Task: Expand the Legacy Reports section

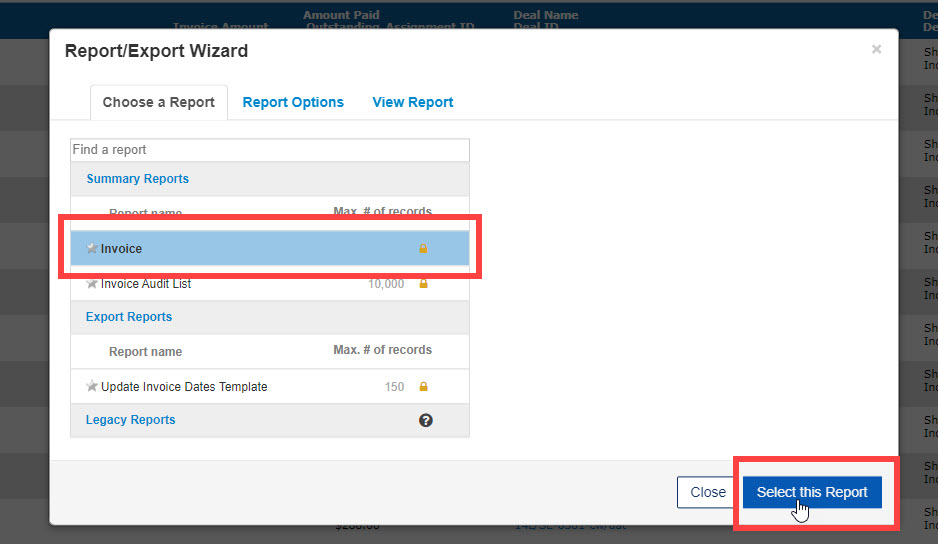Action: point(130,420)
